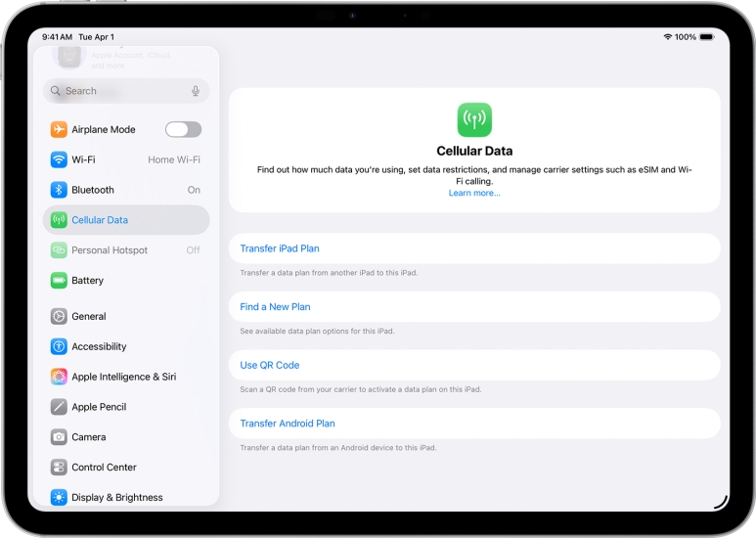756x538 pixels.
Task: Click the Airplane Mode orange icon
Action: [59, 129]
